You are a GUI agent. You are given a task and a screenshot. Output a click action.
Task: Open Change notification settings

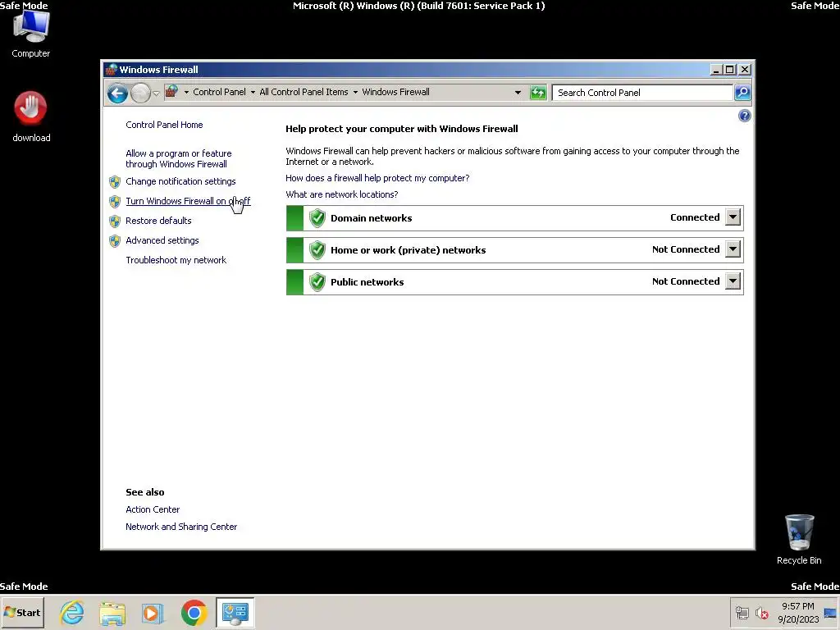coord(180,181)
